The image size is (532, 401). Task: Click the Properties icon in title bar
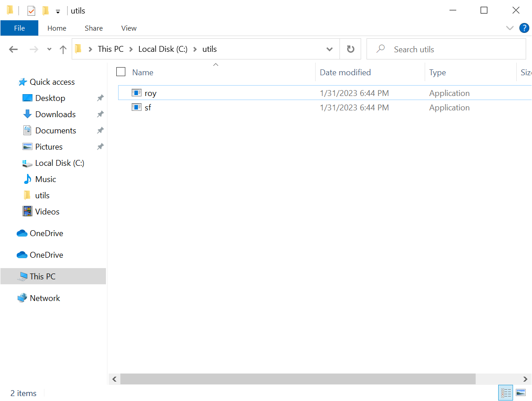[x=31, y=10]
